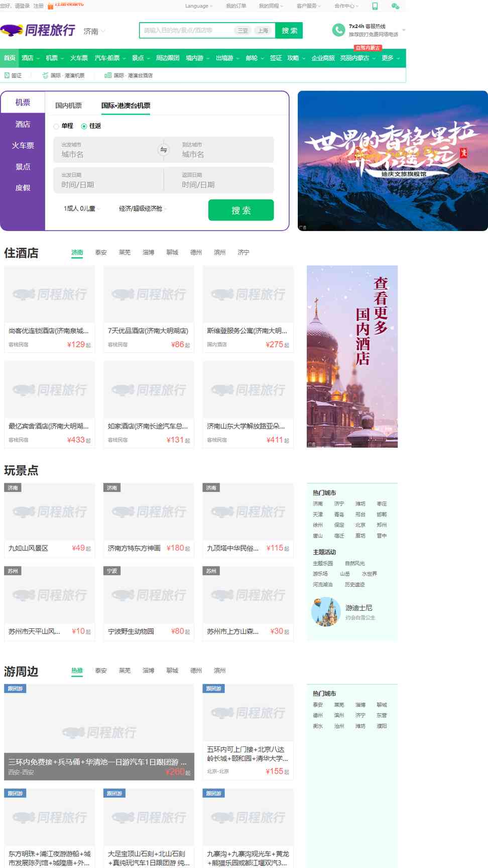
Task: Open 周边跟团 in the green navigation bar
Action: (168, 58)
